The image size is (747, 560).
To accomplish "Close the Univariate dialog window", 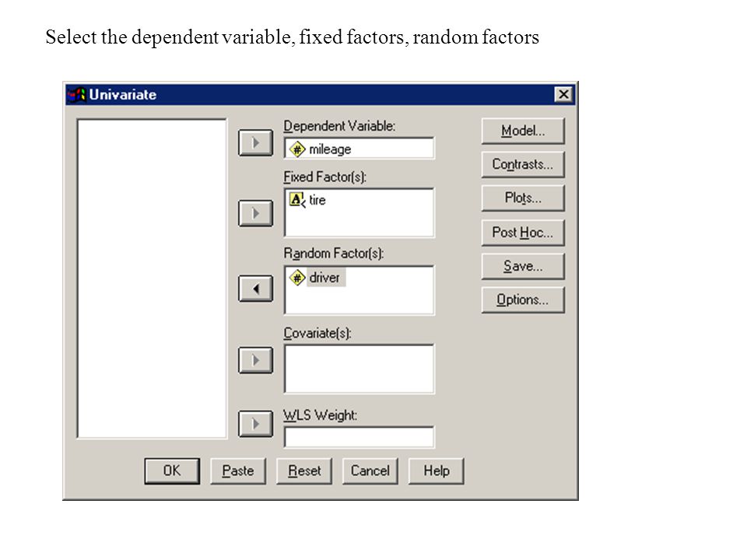I will (563, 94).
